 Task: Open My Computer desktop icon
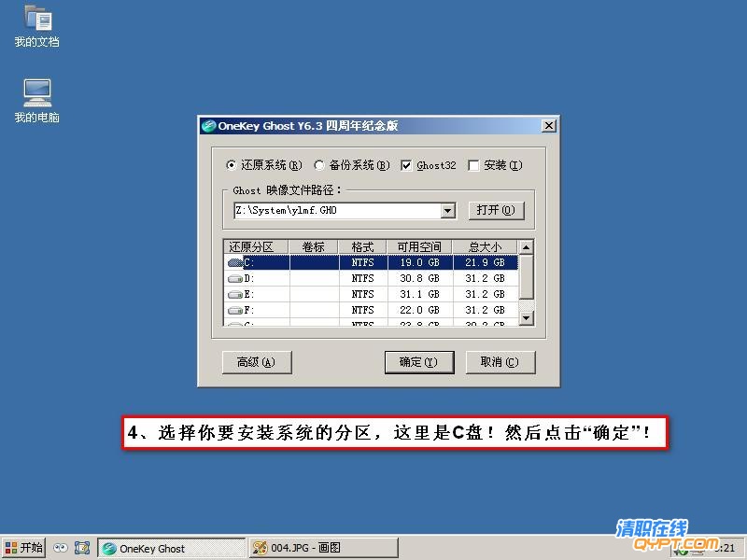pos(37,102)
